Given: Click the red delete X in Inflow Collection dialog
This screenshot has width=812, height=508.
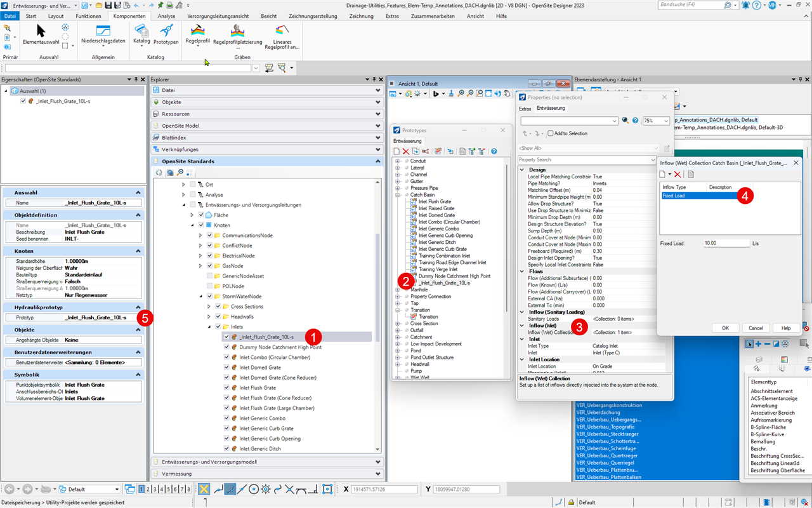Looking at the screenshot, I should pyautogui.click(x=678, y=174).
